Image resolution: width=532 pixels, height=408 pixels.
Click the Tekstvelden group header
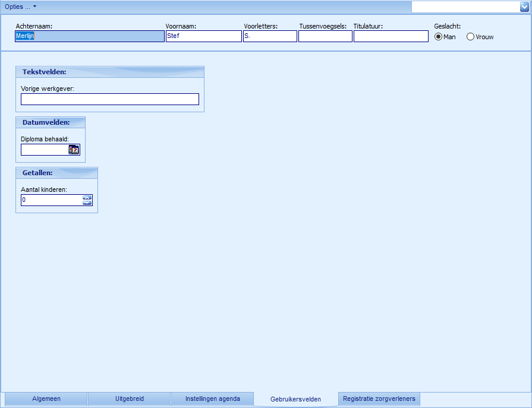click(x=110, y=72)
